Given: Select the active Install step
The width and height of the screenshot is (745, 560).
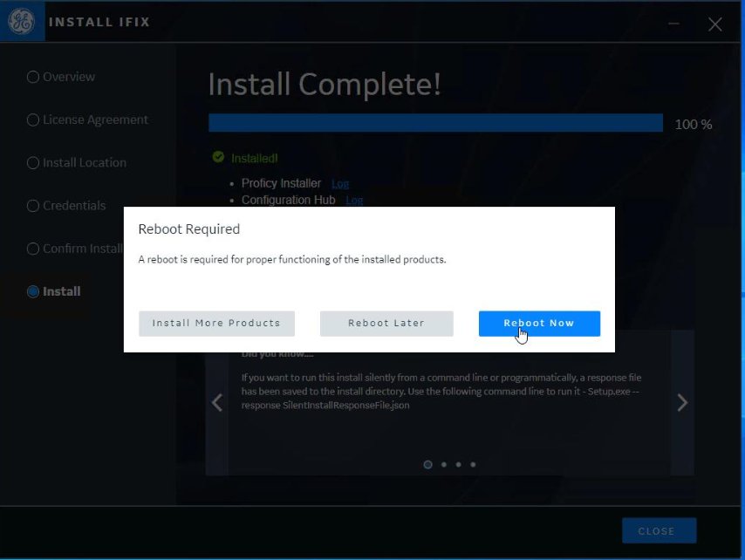Looking at the screenshot, I should [x=54, y=291].
